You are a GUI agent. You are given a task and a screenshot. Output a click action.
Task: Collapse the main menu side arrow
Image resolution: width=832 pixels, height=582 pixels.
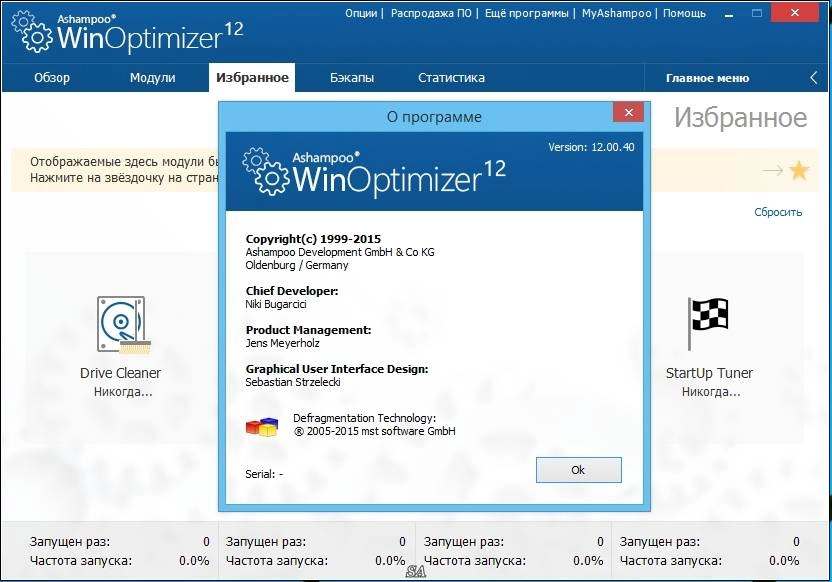point(814,78)
